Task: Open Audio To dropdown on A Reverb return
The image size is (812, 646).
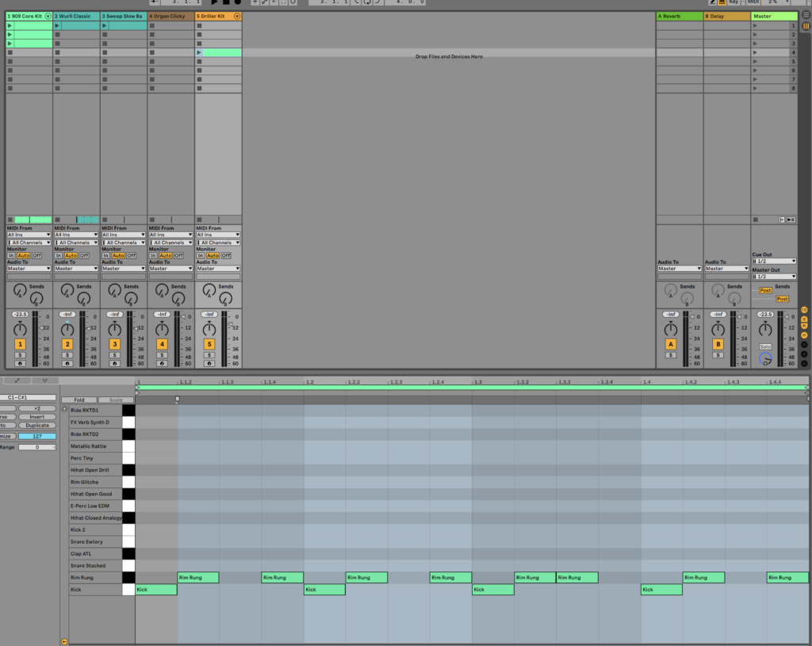Action: tap(680, 269)
